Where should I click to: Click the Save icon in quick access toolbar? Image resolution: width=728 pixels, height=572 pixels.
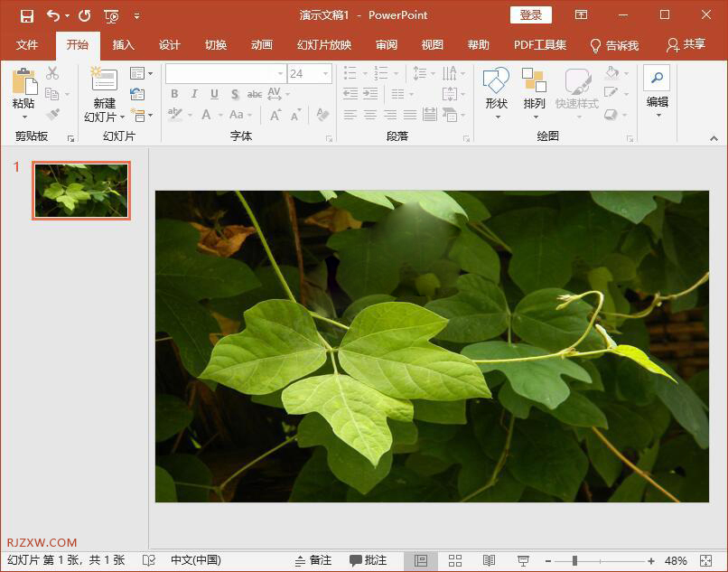click(26, 15)
